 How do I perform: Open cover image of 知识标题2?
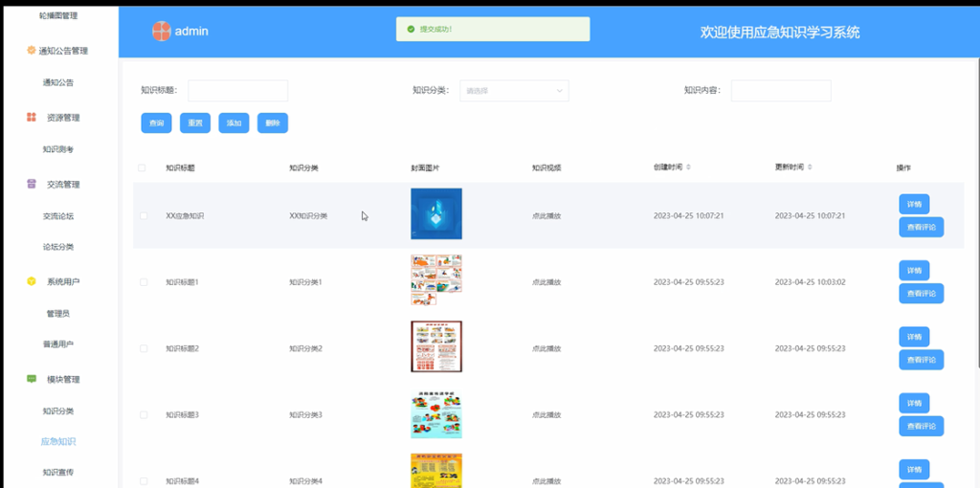pos(436,346)
